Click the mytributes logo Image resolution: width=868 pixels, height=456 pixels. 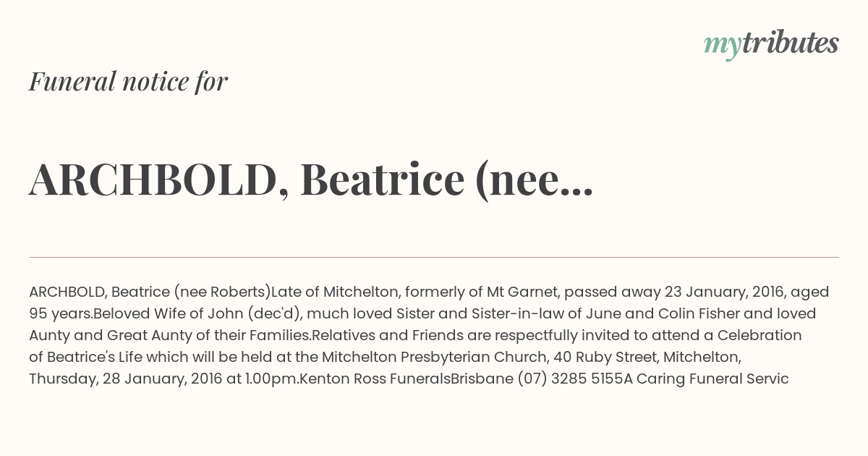coord(771,44)
